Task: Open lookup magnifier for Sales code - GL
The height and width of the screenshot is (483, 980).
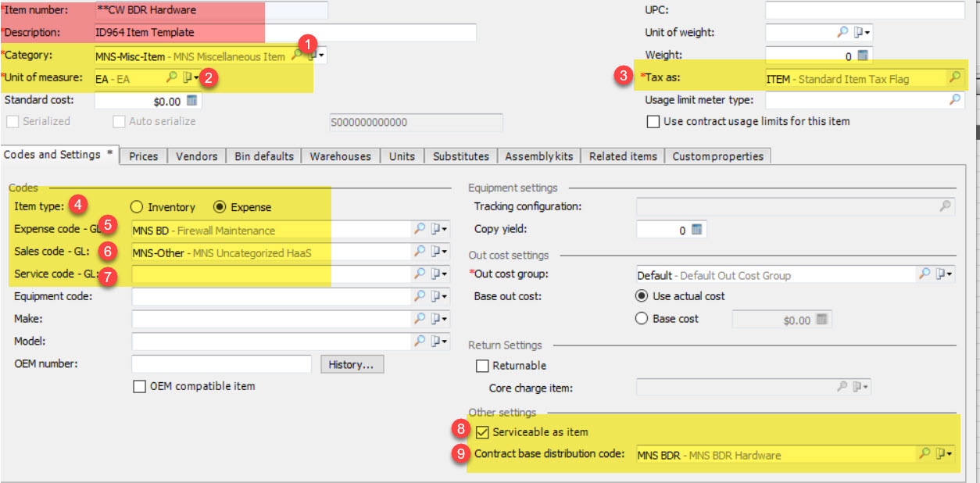Action: [x=420, y=252]
